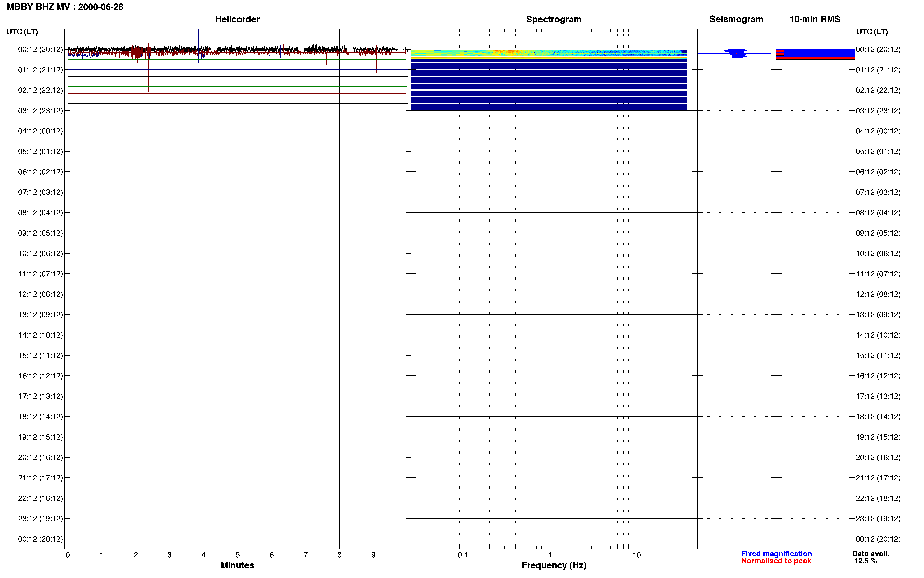Select the 'Helicorder' panel heading
The image size is (924, 578).
point(237,19)
